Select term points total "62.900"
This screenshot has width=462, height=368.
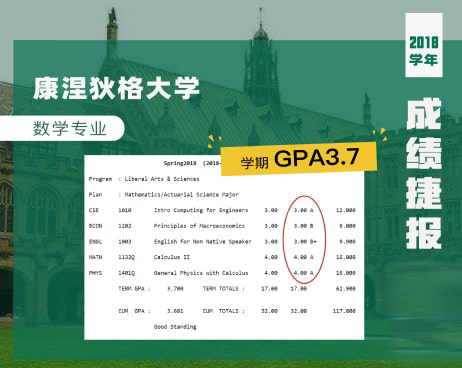346,288
